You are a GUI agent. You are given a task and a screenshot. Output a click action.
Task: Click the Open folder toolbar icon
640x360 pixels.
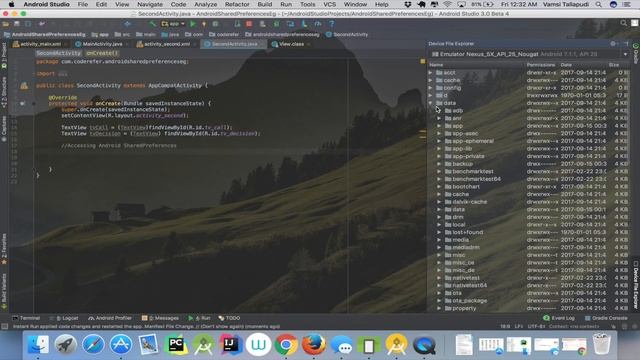coord(6,24)
